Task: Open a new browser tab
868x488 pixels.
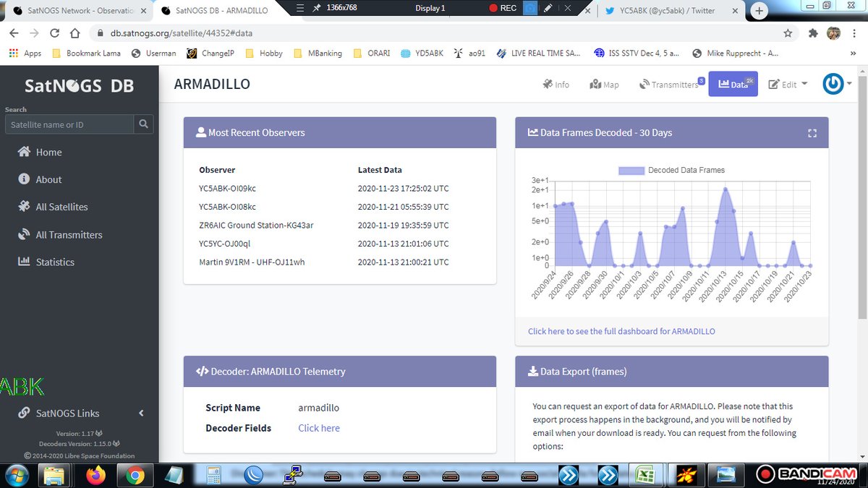Action: click(x=759, y=10)
